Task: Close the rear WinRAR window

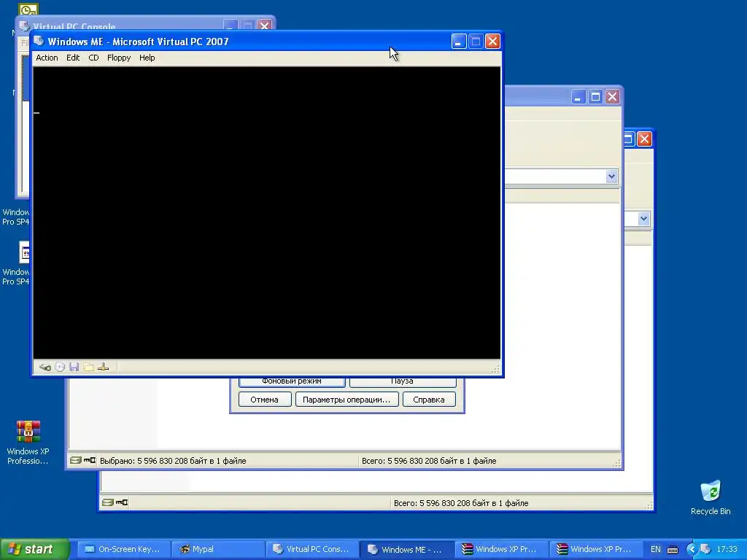Action: pos(644,139)
